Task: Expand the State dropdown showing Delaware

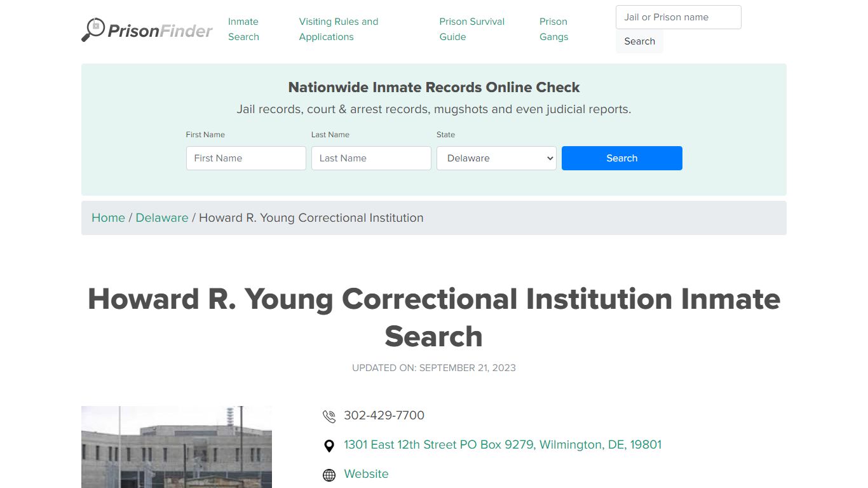Action: coord(496,158)
